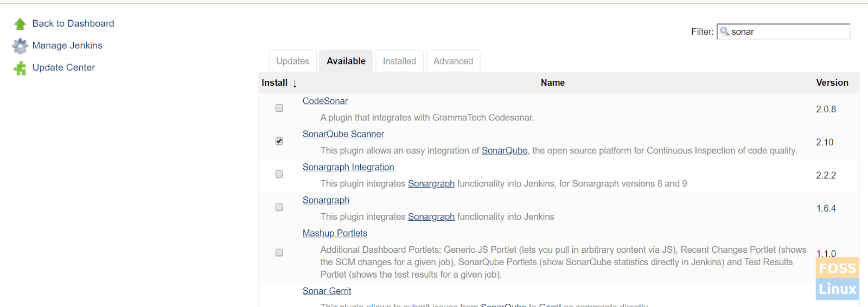Image resolution: width=868 pixels, height=307 pixels.
Task: Click version 1.6.4 of Sonargraph
Action: click(826, 208)
